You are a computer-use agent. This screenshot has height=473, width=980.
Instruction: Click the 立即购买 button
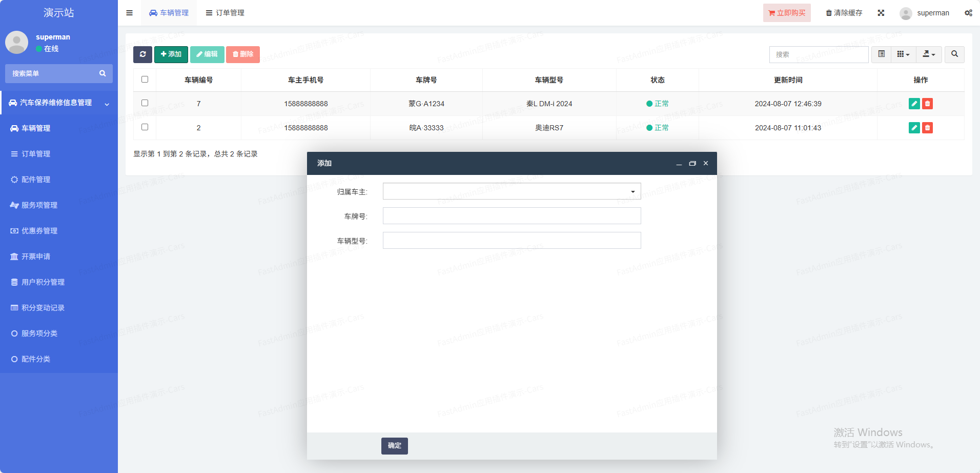[787, 13]
